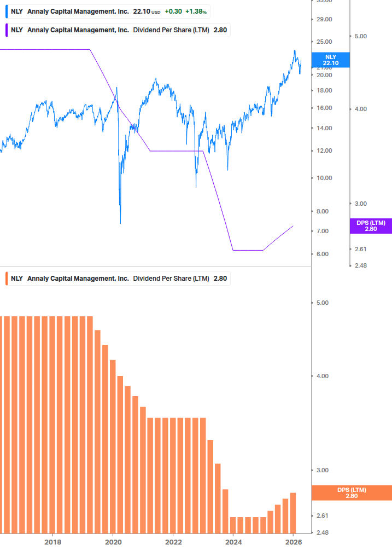This screenshot has height=550, width=392.
Task: Click the orange DPS (LTM) 2.80 axis tag
Action: point(352,493)
